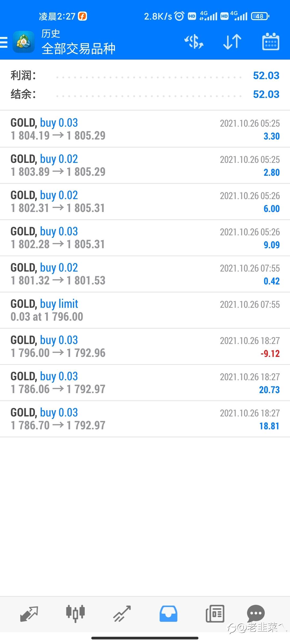Expand the GOLD buy 0.02 trade with profit 6.00
Image resolution: width=290 pixels, height=644 pixels.
click(145, 202)
